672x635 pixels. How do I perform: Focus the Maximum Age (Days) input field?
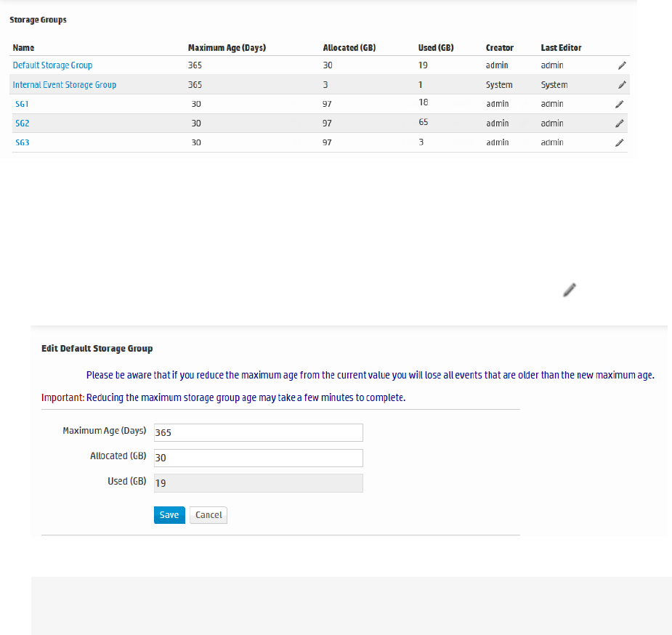(258, 432)
